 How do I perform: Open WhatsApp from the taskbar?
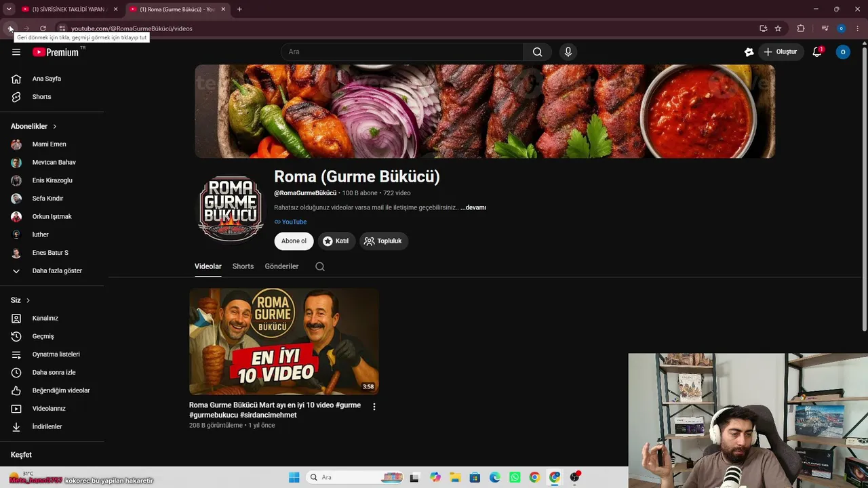coord(515,477)
